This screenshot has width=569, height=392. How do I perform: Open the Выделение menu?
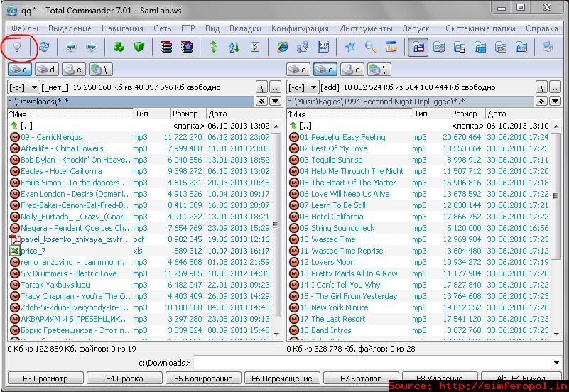[70, 28]
